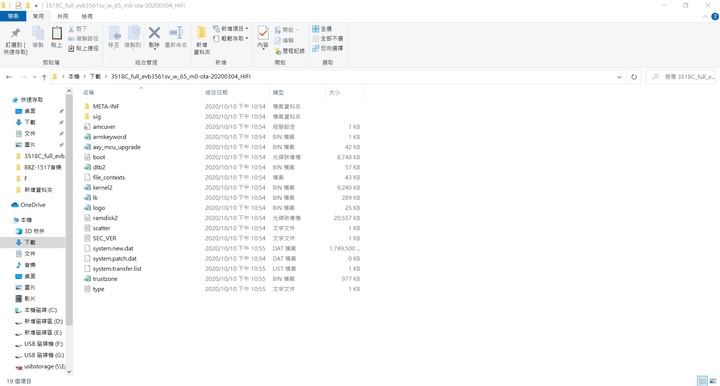Select the META-INF folder
Screen dimensions: 720x386
106,106
